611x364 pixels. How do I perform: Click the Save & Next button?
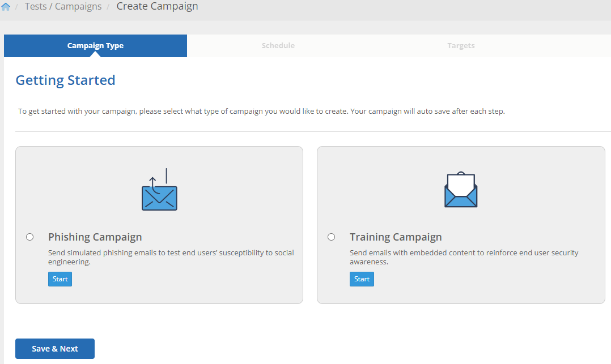(55, 349)
